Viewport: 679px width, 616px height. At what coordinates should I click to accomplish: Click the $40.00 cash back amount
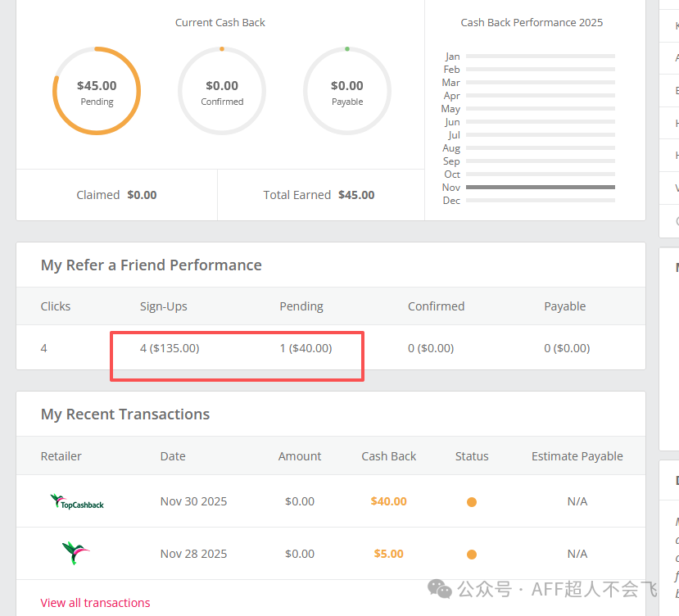pos(388,501)
